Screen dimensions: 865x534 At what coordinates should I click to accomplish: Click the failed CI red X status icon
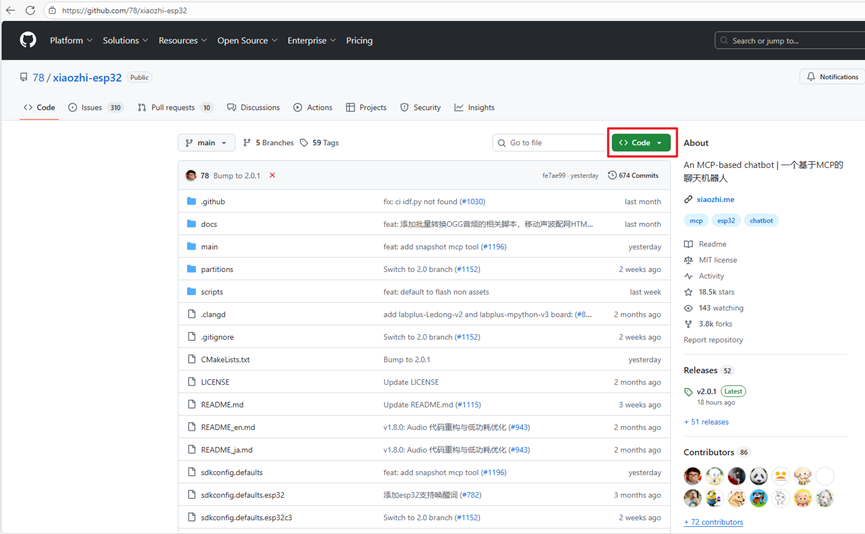272,175
